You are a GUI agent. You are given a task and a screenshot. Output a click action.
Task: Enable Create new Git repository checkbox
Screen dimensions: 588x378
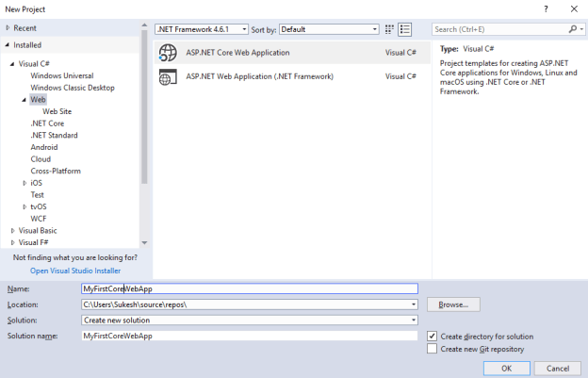432,349
